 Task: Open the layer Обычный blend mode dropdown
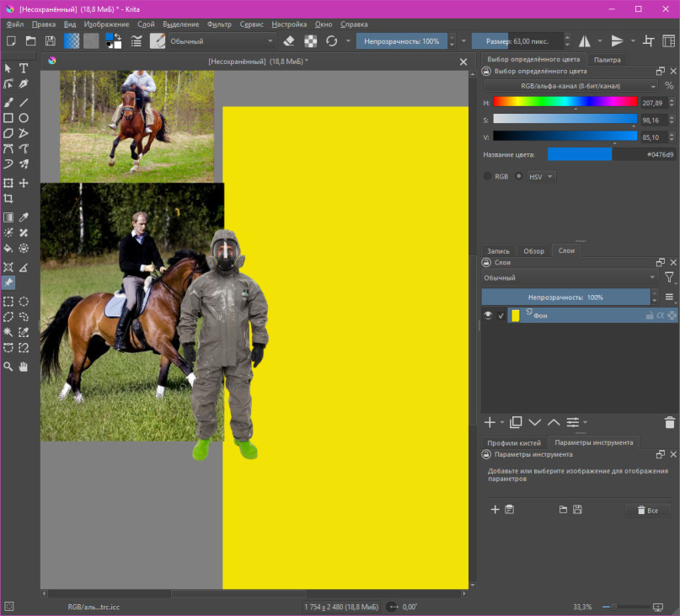click(570, 277)
